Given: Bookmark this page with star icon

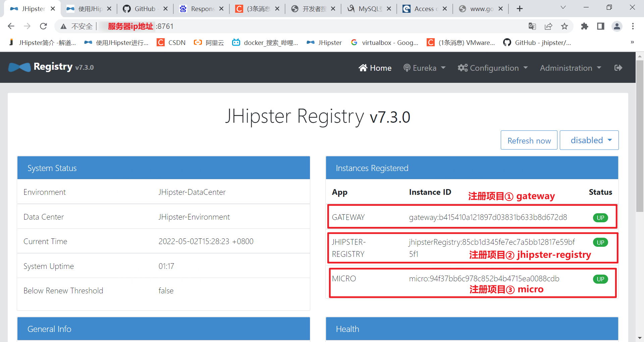Looking at the screenshot, I should 565,26.
